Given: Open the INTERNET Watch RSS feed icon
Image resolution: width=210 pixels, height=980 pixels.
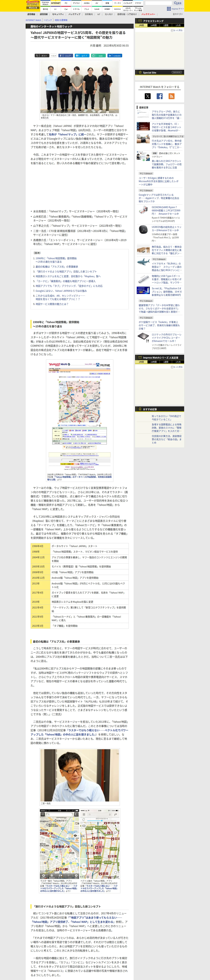Looking at the screenshot, I should [x=172, y=96].
